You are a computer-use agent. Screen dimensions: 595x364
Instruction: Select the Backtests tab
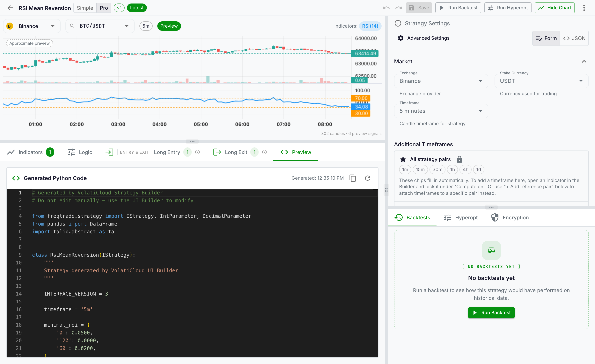pos(412,218)
